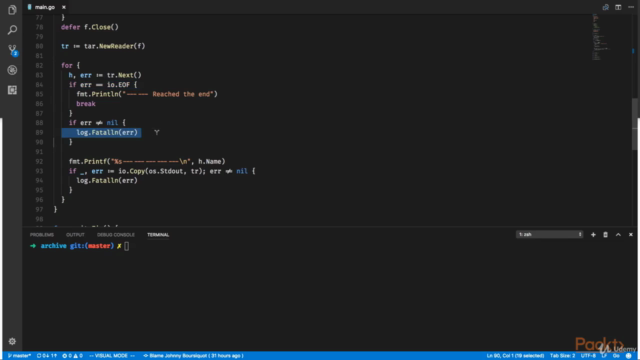The width and height of the screenshot is (640, 360).
Task: Click the selected log.Fatalln(err) on line 89
Action: 107,133
